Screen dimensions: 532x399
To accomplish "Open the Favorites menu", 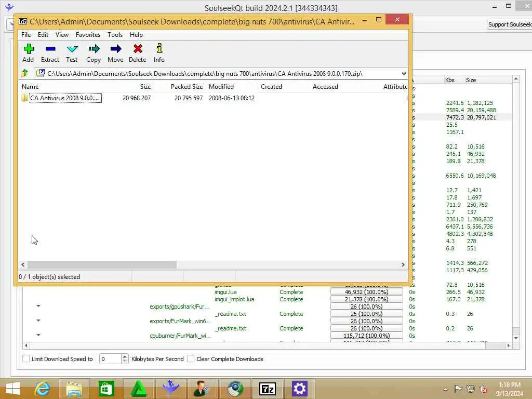I will (x=88, y=35).
